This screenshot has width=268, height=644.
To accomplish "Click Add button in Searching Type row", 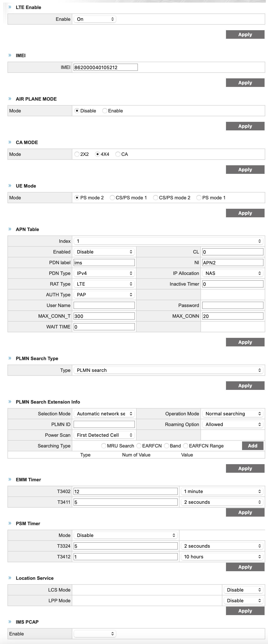I will [x=253, y=446].
